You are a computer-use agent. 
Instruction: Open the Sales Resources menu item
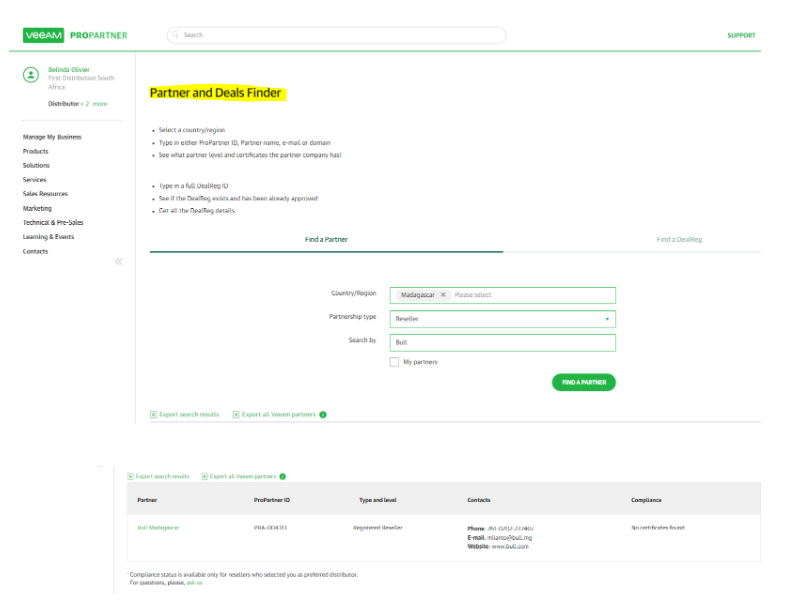pyautogui.click(x=45, y=194)
